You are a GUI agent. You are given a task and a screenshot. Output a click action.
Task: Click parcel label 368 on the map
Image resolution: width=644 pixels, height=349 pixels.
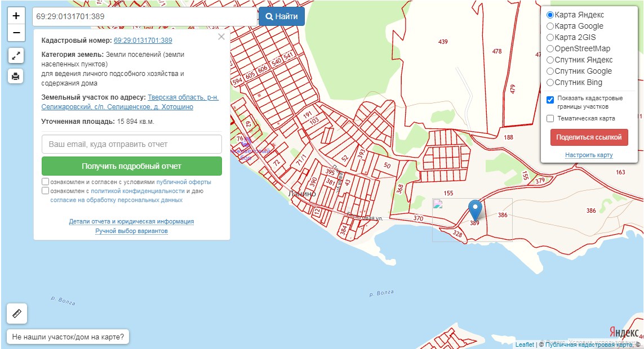point(399,189)
